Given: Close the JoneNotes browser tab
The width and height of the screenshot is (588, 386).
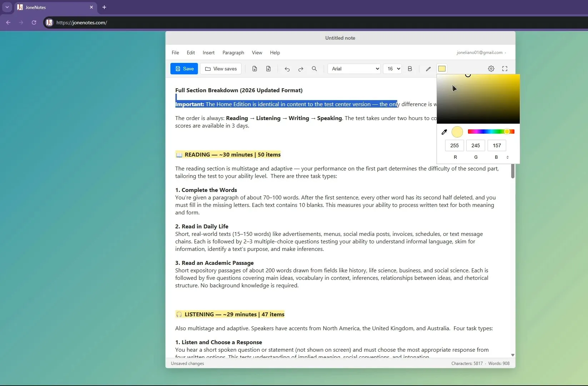Looking at the screenshot, I should click(91, 7).
